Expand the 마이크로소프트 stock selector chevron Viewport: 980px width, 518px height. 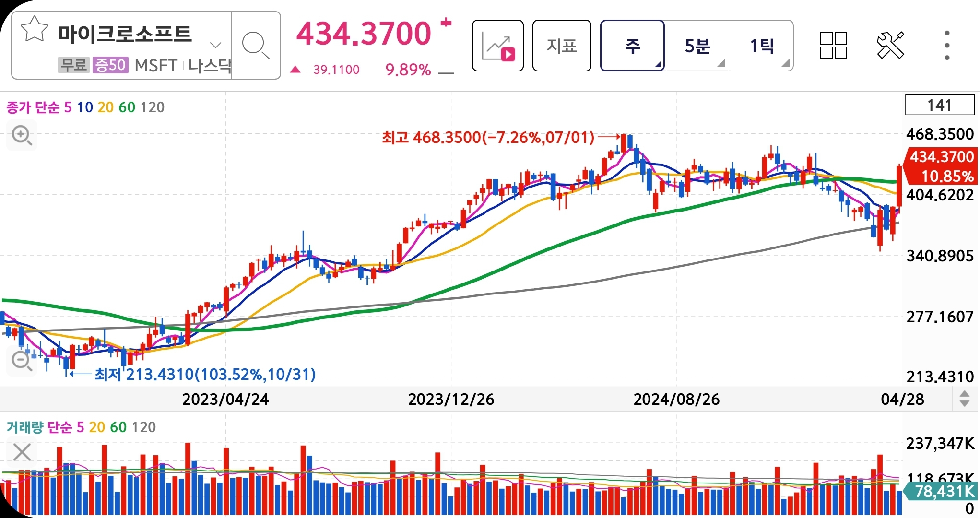pyautogui.click(x=215, y=45)
